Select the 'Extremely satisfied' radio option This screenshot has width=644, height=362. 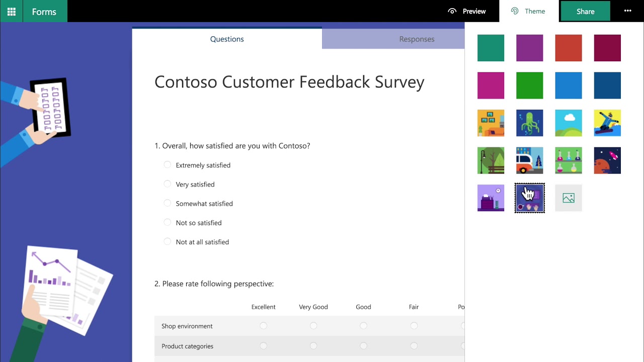click(168, 165)
